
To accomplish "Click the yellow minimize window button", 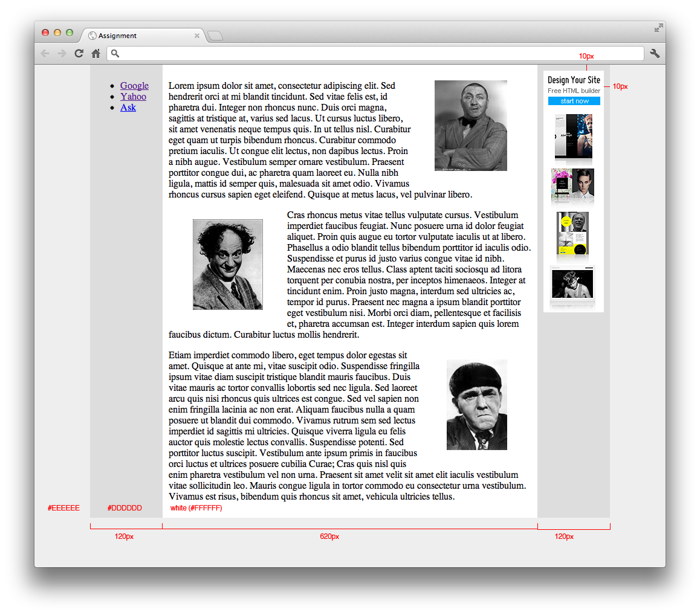I will (57, 33).
